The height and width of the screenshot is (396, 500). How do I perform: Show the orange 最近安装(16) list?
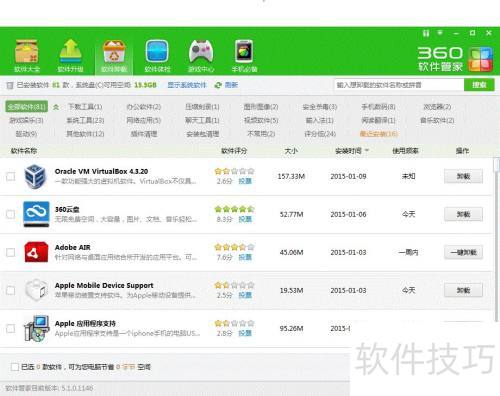(378, 134)
